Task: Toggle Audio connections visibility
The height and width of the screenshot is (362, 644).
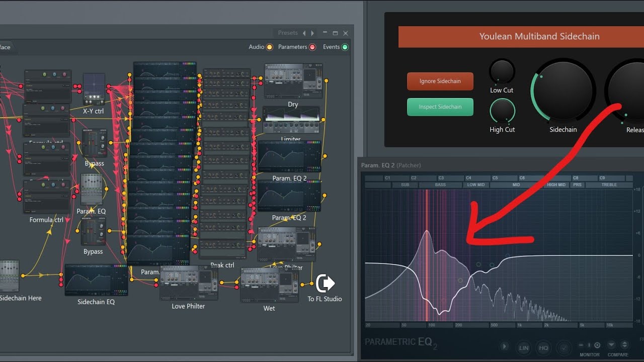Action: (x=270, y=47)
